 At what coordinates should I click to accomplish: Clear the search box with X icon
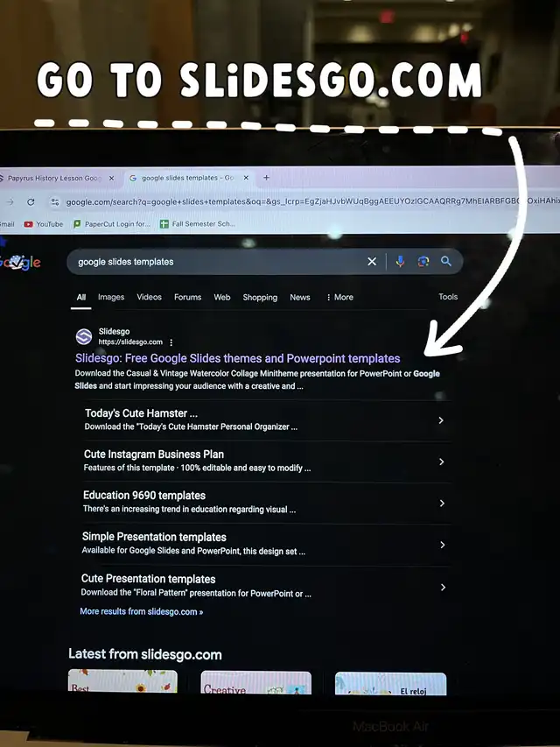(372, 262)
